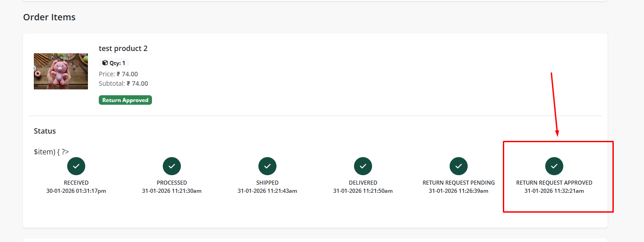
Task: Select timestamp 31-01-2026 11:26:39am
Action: [459, 191]
